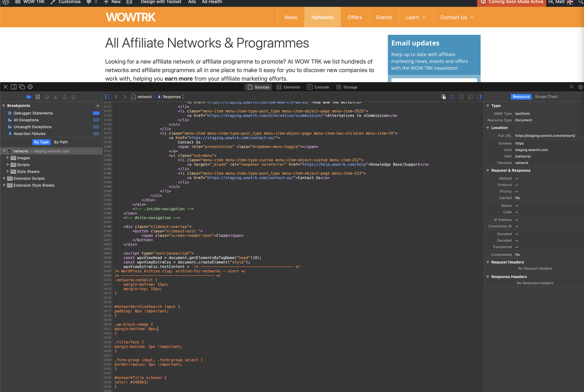Open the admin bar search icon
The width and height of the screenshot is (584, 392).
coord(581,2)
